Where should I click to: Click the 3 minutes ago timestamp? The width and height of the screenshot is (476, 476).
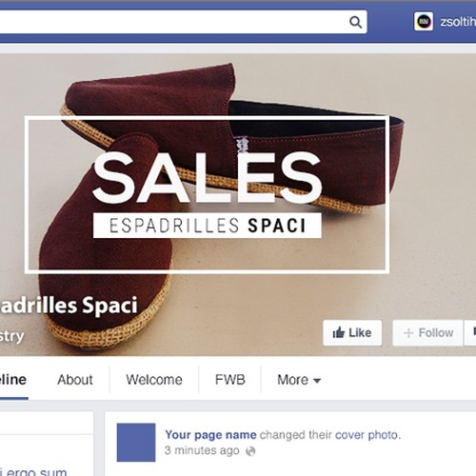click(202, 450)
